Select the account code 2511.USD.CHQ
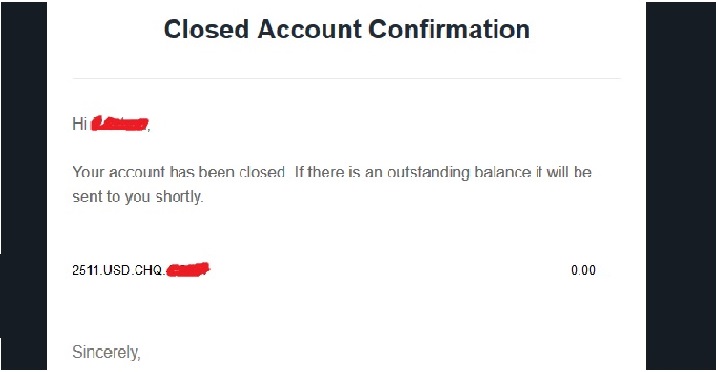 pos(118,270)
